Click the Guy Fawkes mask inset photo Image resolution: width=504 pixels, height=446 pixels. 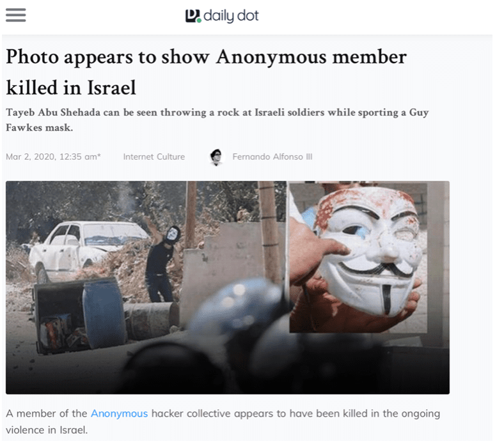(358, 257)
